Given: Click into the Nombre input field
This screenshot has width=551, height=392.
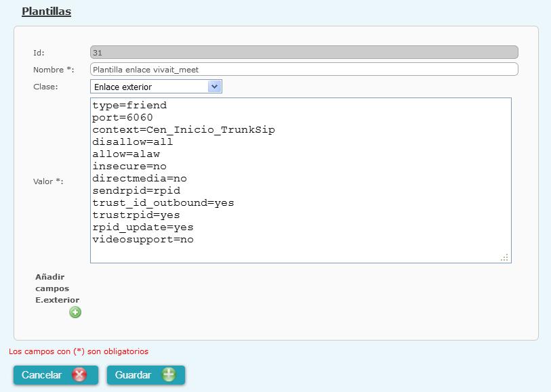Looking at the screenshot, I should coord(304,69).
